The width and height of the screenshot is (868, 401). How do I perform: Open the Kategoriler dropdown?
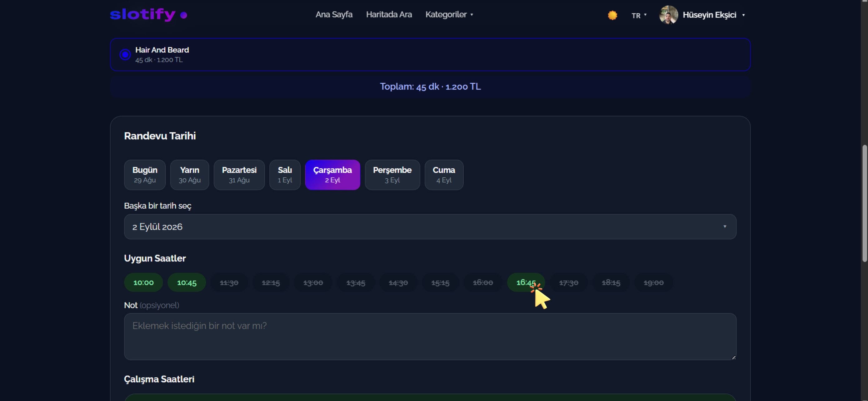coord(449,14)
